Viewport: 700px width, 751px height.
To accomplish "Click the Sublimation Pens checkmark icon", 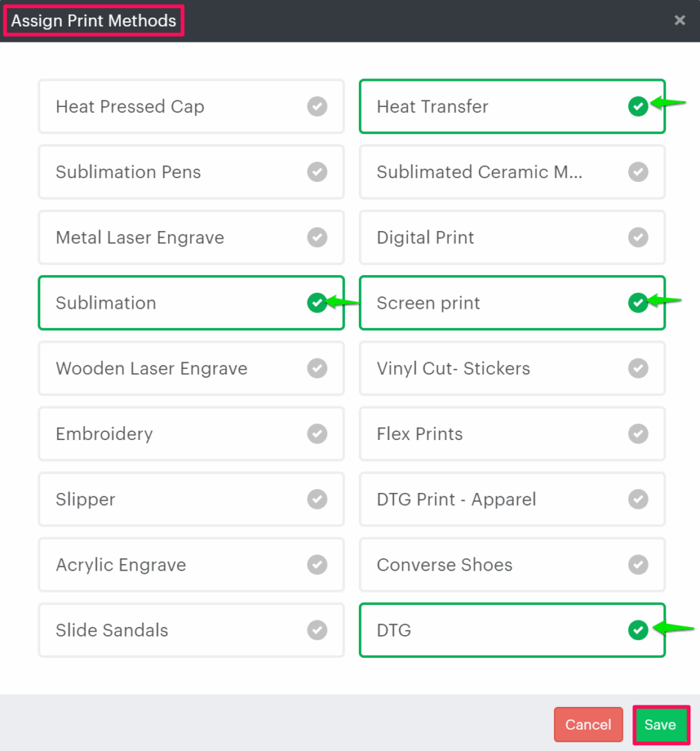I will 317,172.
